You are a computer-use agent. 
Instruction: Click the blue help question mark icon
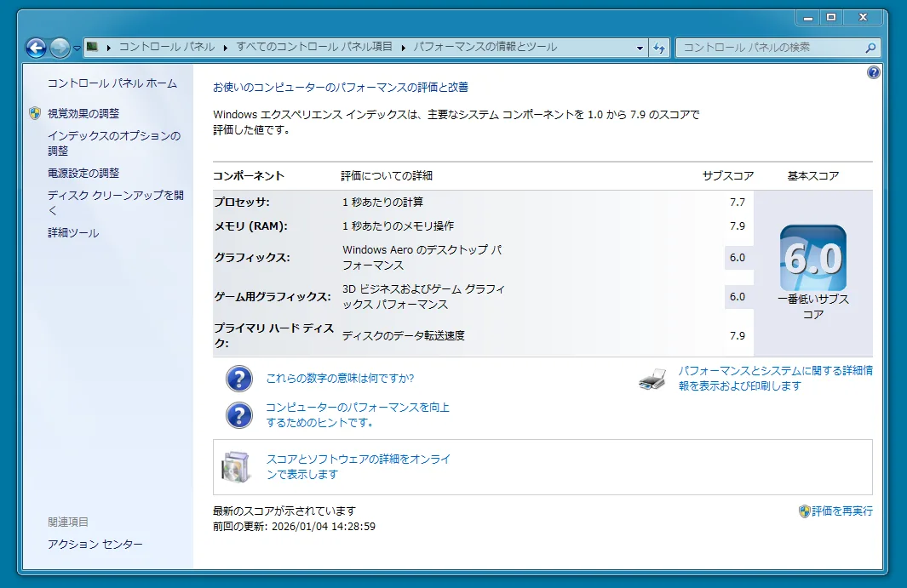[873, 73]
